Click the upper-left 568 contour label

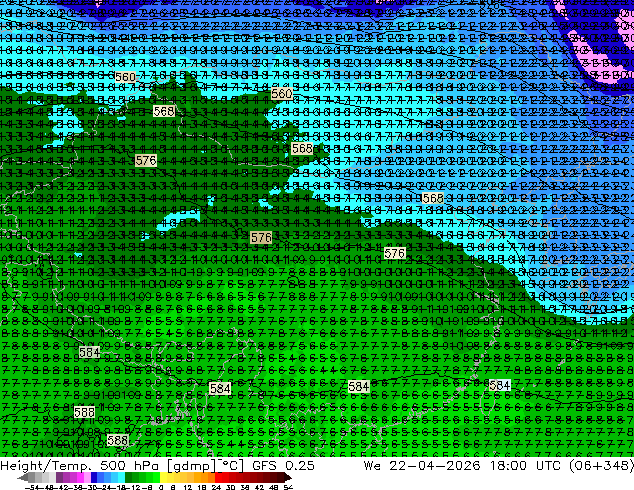(x=164, y=111)
